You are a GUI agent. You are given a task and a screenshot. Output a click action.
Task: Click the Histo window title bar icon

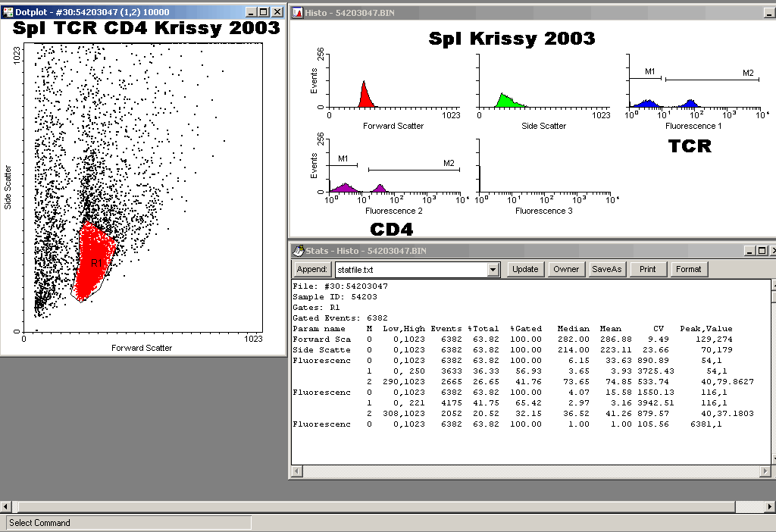pos(298,13)
